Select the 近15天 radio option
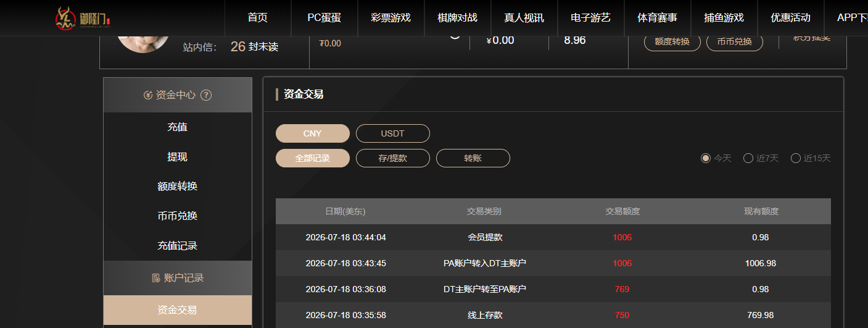Image resolution: width=868 pixels, height=328 pixels. (796, 158)
